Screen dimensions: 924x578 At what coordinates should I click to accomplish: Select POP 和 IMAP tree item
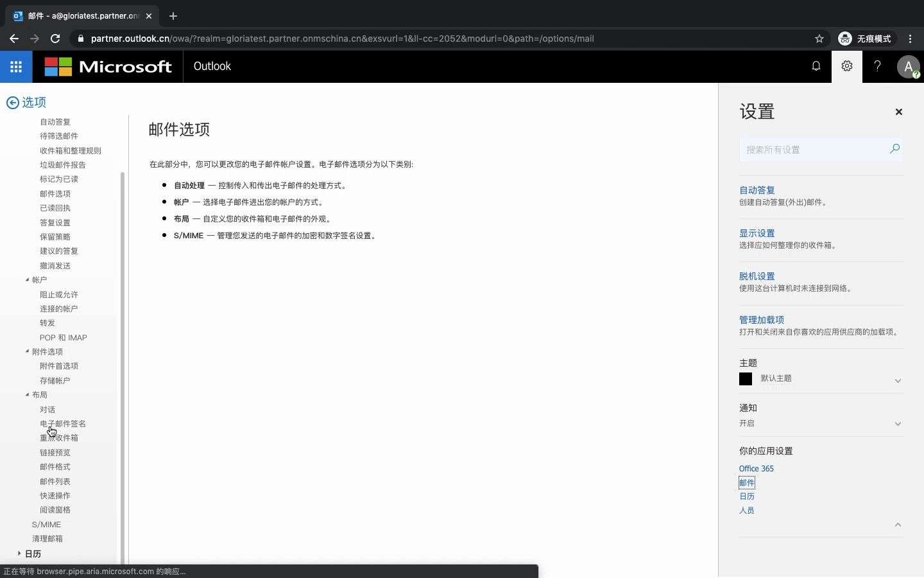pos(64,338)
